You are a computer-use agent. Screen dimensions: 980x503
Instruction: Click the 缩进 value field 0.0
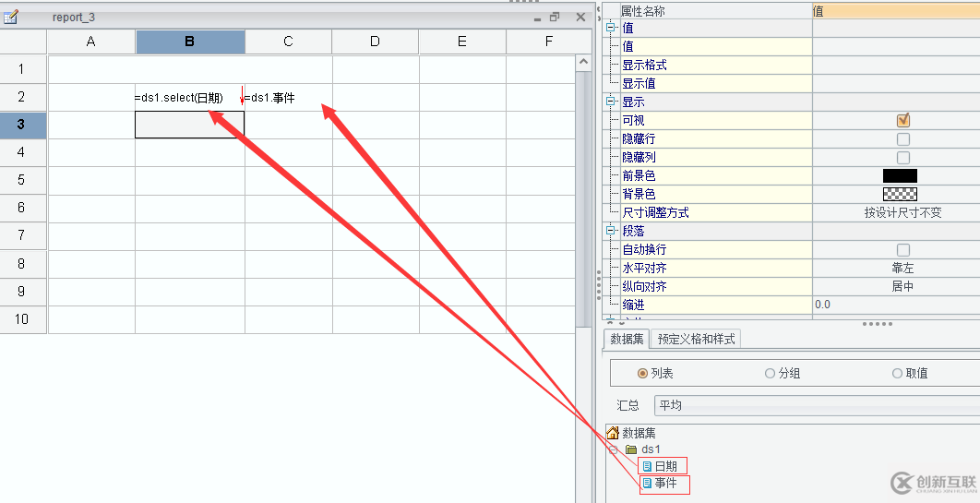[x=896, y=305]
